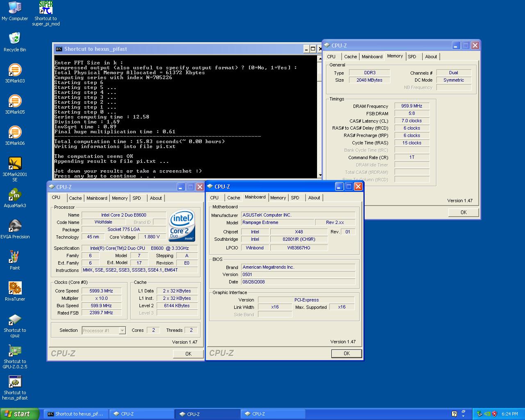Open Memory tab in CPU window
The image size is (525, 420).
[120, 198]
